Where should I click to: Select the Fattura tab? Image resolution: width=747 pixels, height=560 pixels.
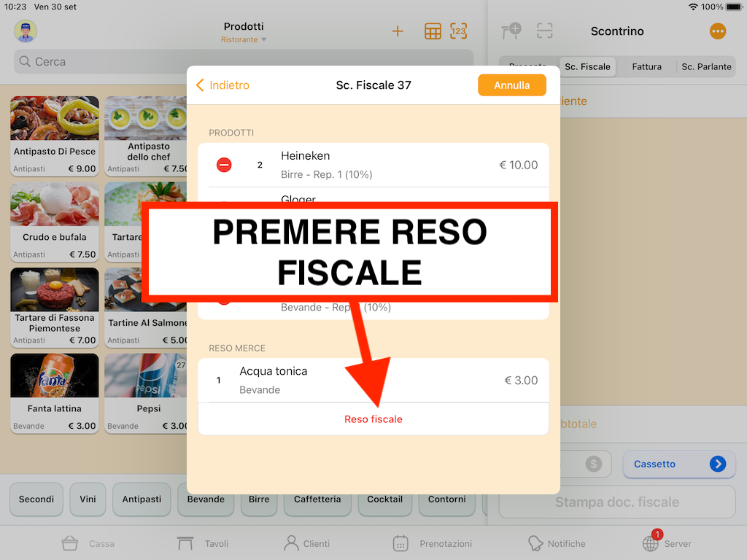[646, 66]
